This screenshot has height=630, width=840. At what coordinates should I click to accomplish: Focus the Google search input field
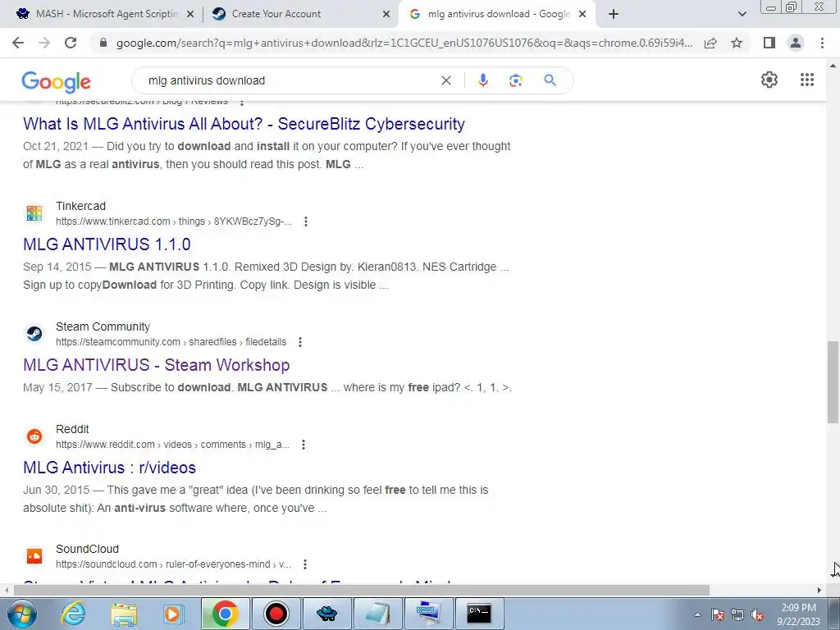coord(290,80)
